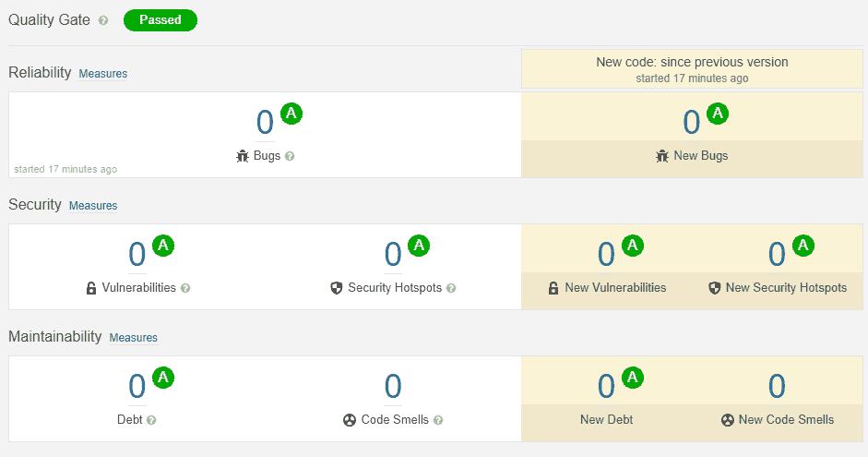Click the Security section heading

tap(35, 204)
